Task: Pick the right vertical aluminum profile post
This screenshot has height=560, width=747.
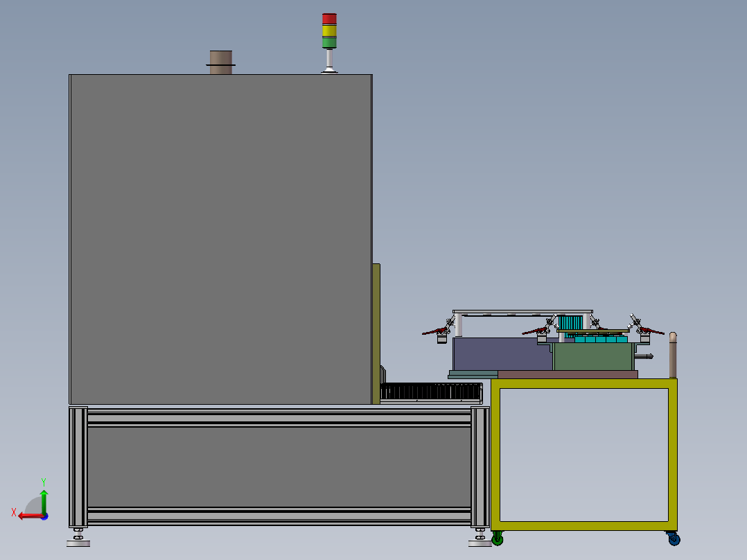Action: (x=480, y=466)
